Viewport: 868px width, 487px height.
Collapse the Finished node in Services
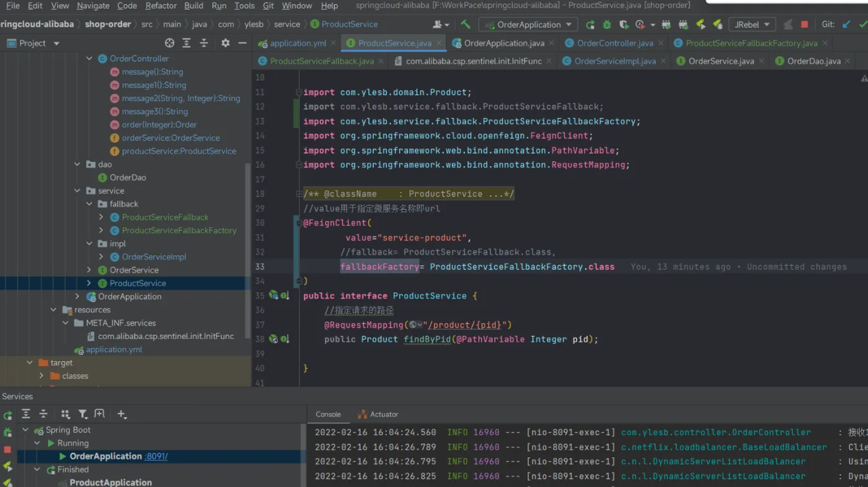point(37,470)
